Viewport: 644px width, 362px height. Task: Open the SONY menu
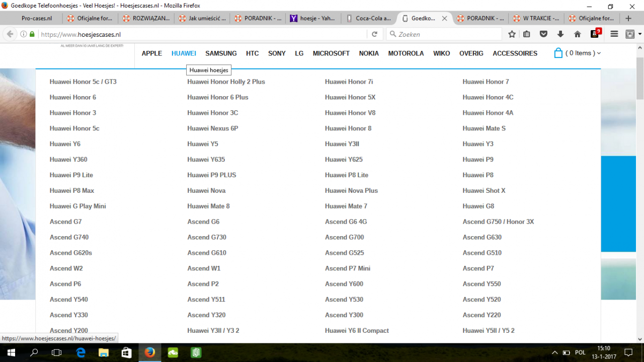pos(277,53)
